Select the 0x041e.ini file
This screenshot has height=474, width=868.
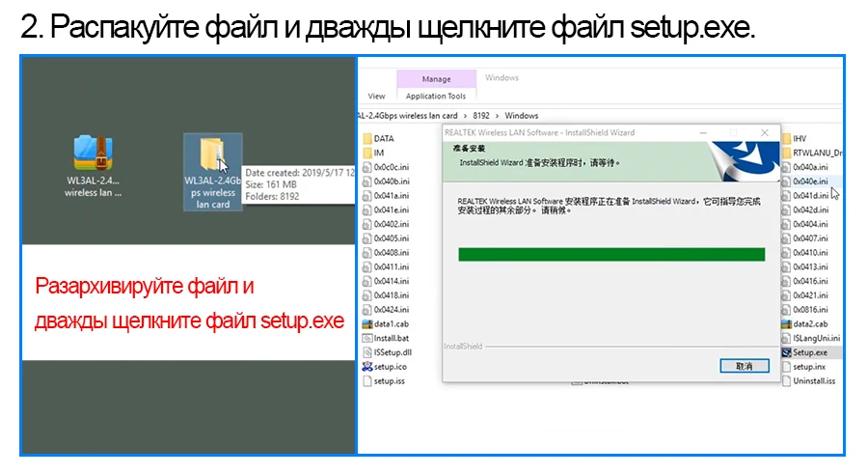pos(386,210)
